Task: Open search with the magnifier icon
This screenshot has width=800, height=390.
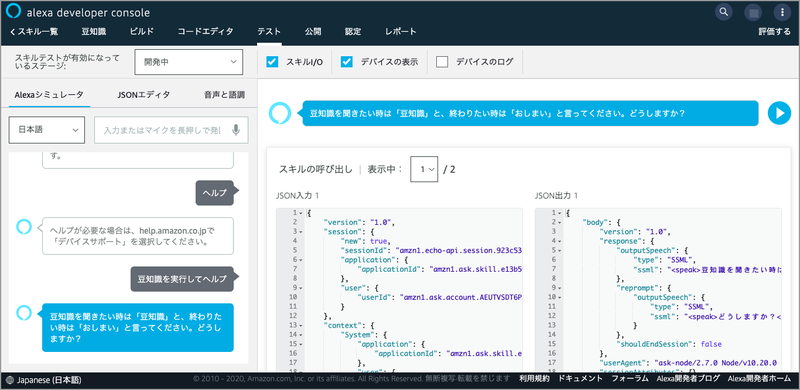Action: tap(723, 12)
